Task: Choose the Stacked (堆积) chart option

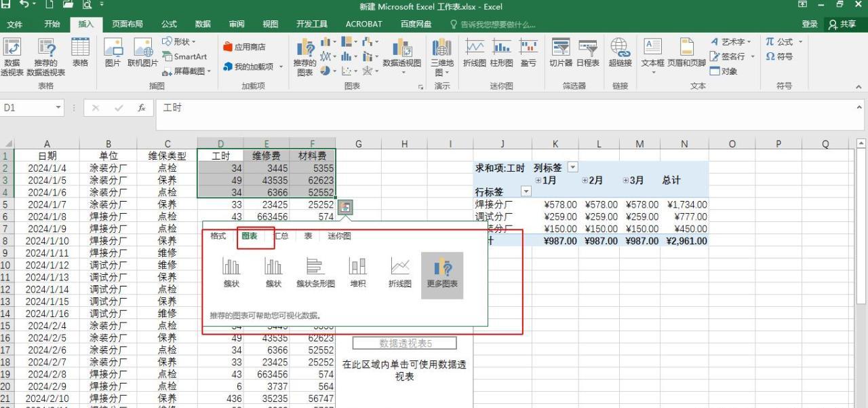Action: pyautogui.click(x=358, y=273)
